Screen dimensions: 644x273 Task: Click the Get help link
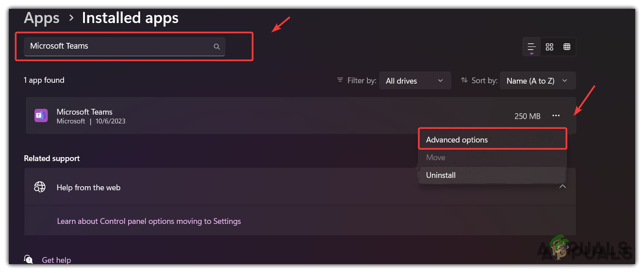[56, 260]
